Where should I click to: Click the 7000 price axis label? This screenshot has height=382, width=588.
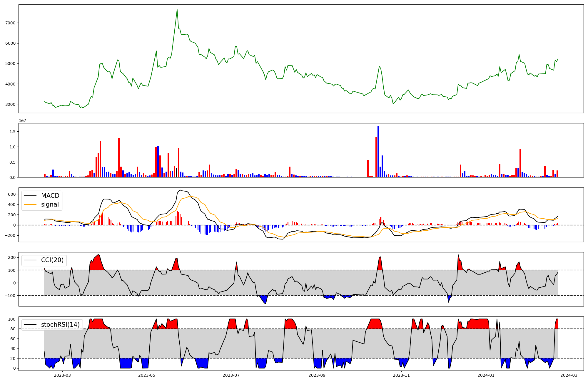pyautogui.click(x=10, y=23)
